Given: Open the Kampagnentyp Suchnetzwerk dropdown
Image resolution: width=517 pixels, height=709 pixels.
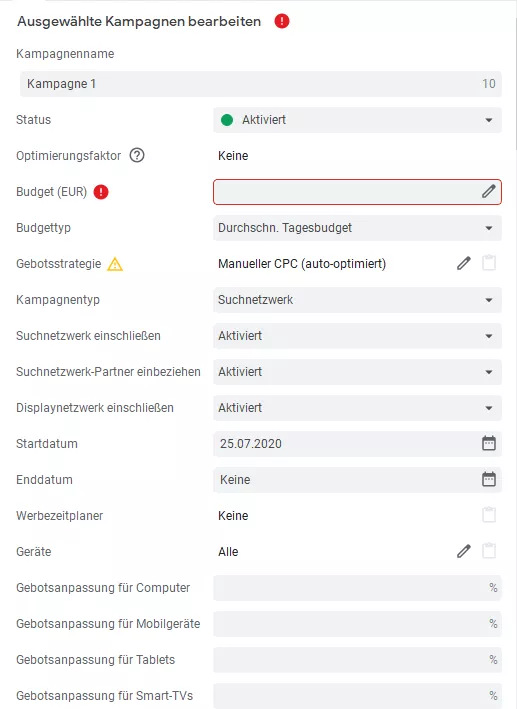Looking at the screenshot, I should [x=357, y=300].
